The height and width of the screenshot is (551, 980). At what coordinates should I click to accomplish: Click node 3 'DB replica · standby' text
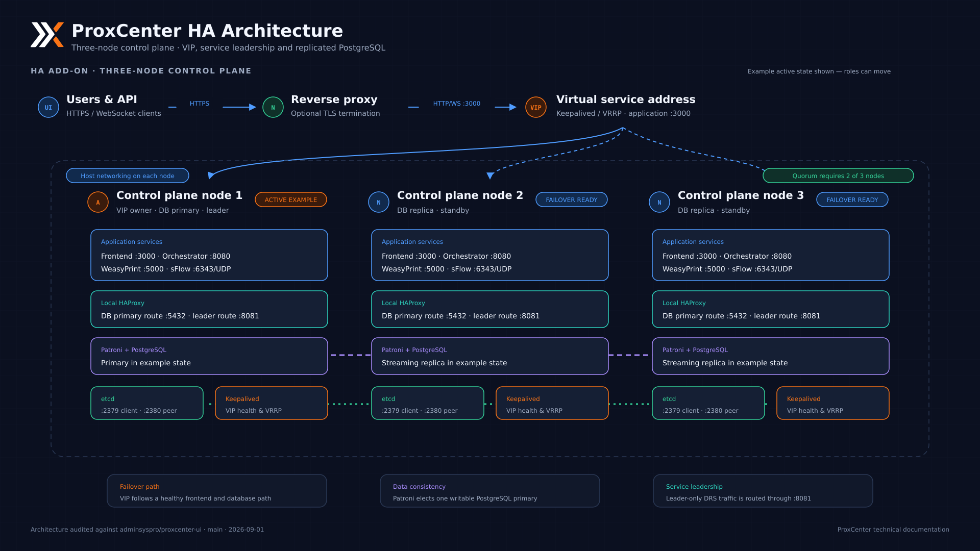coord(714,210)
